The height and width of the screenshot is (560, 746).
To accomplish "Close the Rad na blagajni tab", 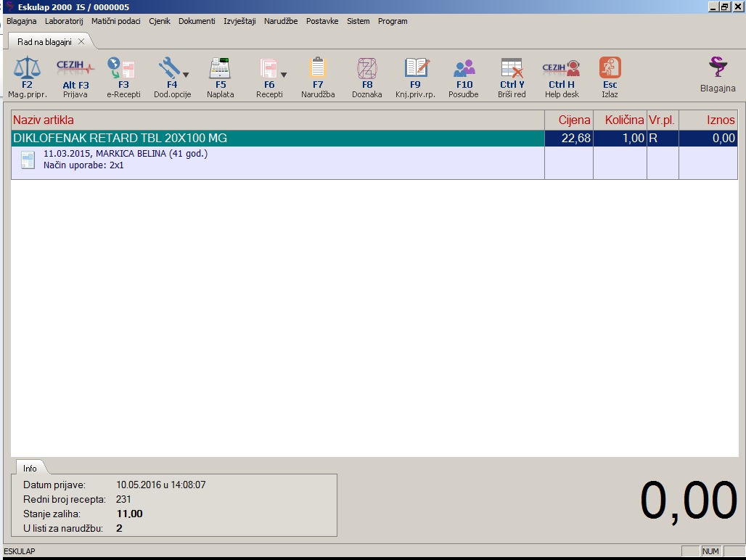I will pyautogui.click(x=81, y=41).
